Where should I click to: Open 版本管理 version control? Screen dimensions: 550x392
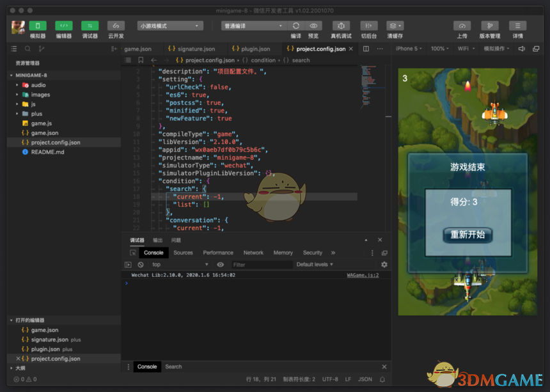pyautogui.click(x=490, y=26)
